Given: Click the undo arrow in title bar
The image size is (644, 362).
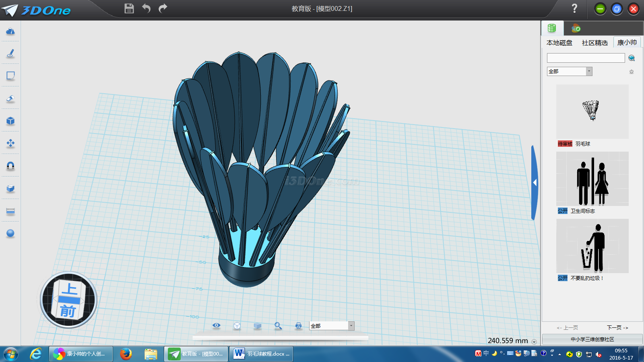Looking at the screenshot, I should tap(146, 8).
